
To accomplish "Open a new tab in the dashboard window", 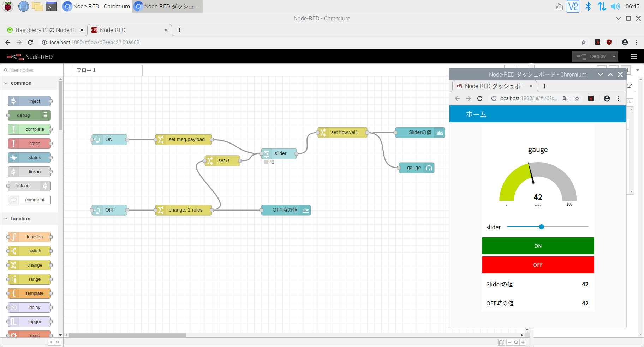I will point(545,86).
